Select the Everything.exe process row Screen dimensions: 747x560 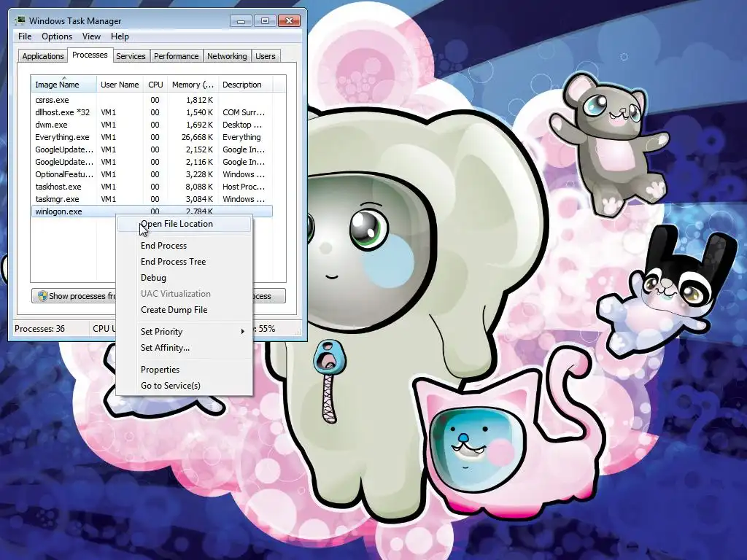152,137
